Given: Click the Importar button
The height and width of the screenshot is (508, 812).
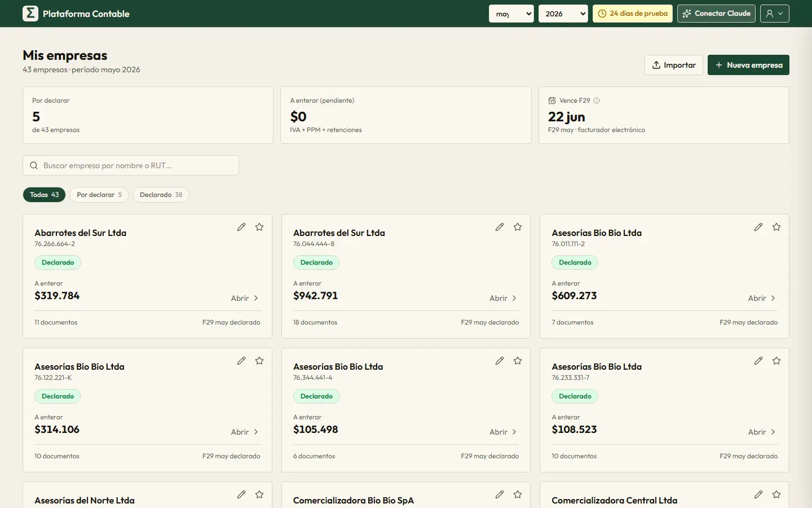Looking at the screenshot, I should [674, 65].
